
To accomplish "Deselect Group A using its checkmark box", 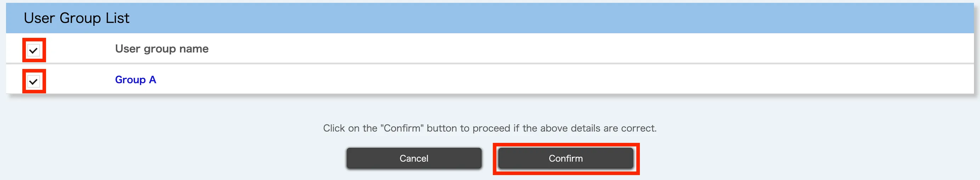I will tap(33, 81).
